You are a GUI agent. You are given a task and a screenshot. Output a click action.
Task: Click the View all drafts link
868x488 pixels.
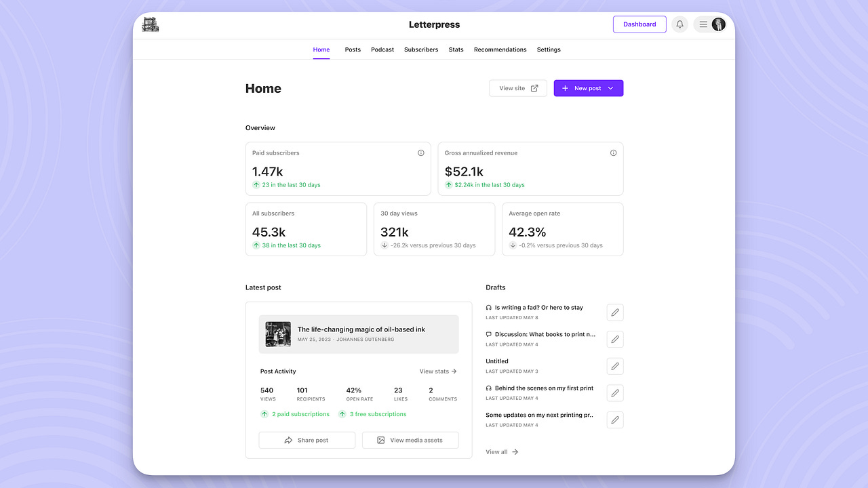[502, 452]
